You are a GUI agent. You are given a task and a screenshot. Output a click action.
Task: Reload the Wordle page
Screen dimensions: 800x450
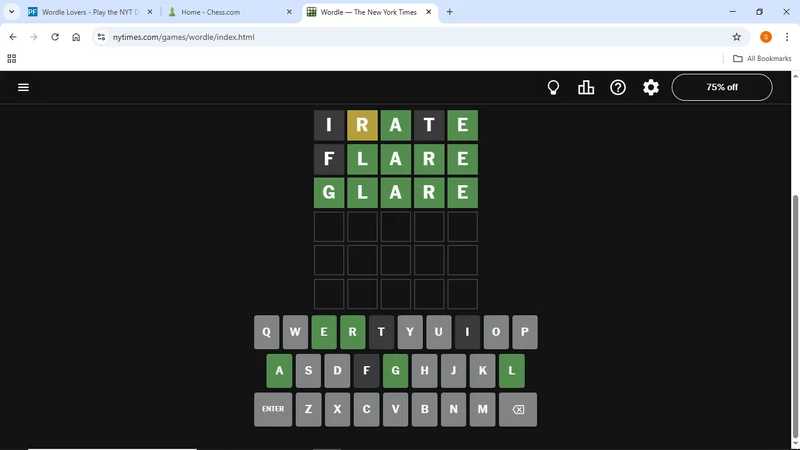click(x=55, y=37)
